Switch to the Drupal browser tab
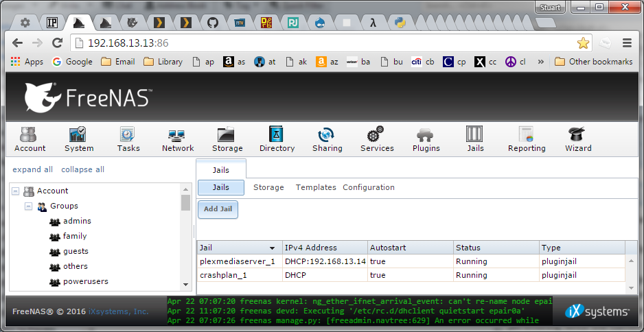 [320, 23]
